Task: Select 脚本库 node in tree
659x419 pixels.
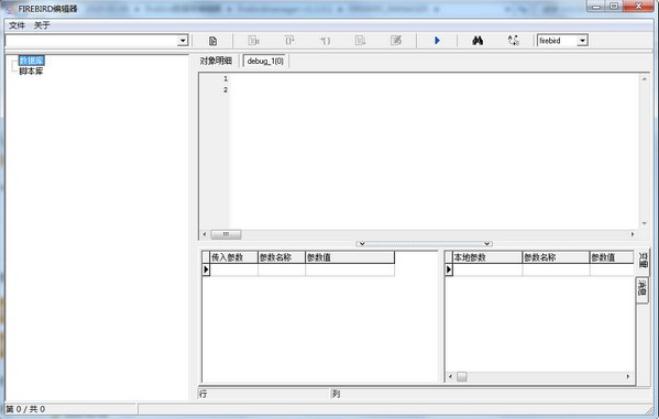Action: pos(31,71)
